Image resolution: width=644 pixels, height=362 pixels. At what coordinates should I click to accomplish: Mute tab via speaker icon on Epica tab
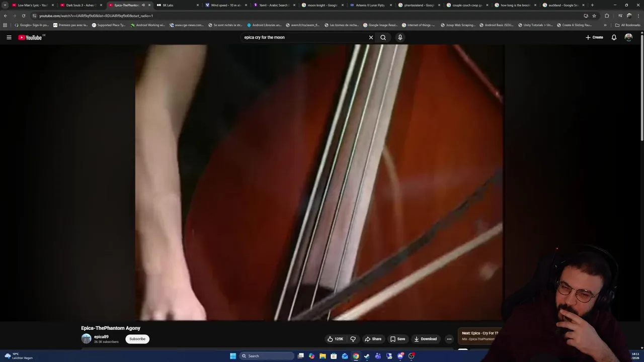143,5
